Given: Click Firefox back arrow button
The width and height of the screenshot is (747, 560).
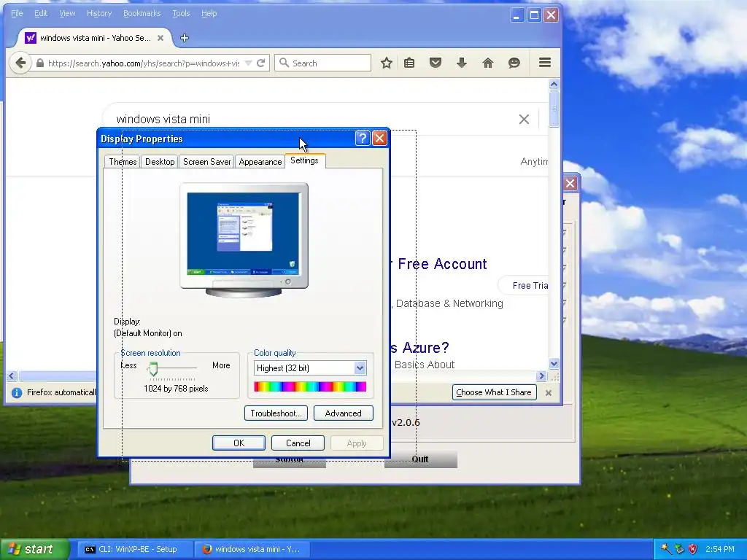Looking at the screenshot, I should point(20,63).
